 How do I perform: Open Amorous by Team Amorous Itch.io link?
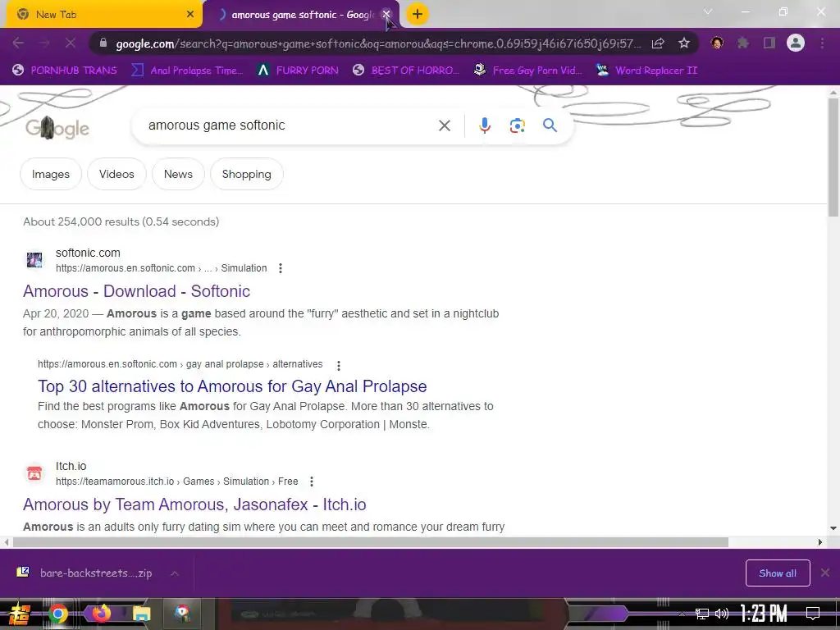coord(194,504)
